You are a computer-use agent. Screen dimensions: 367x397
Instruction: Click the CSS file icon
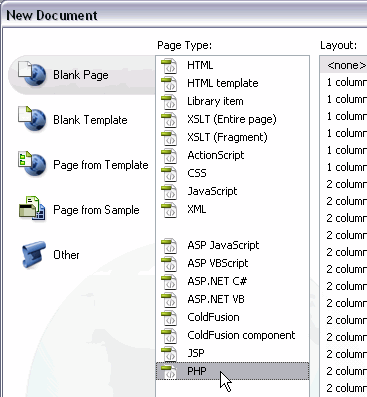pos(169,174)
